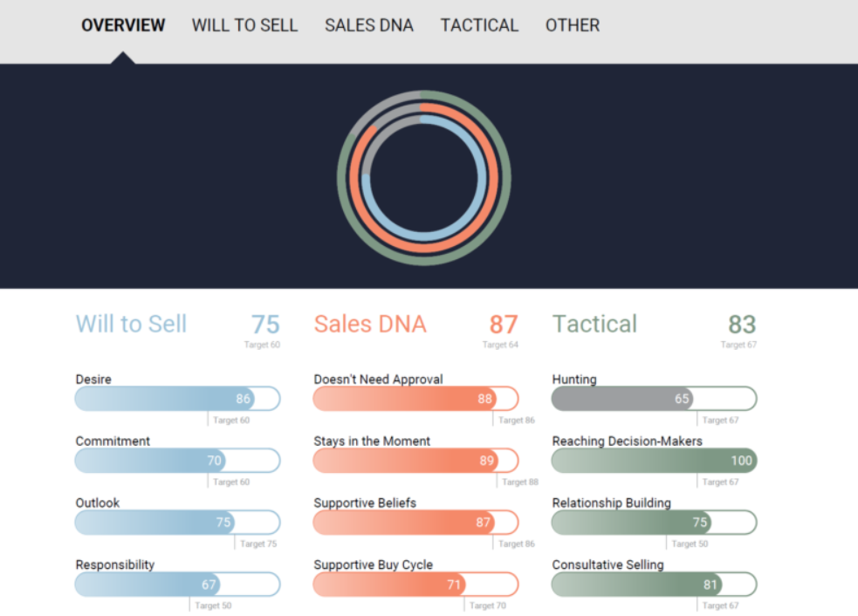858x616 pixels.
Task: Click the Overview tab
Action: (123, 25)
